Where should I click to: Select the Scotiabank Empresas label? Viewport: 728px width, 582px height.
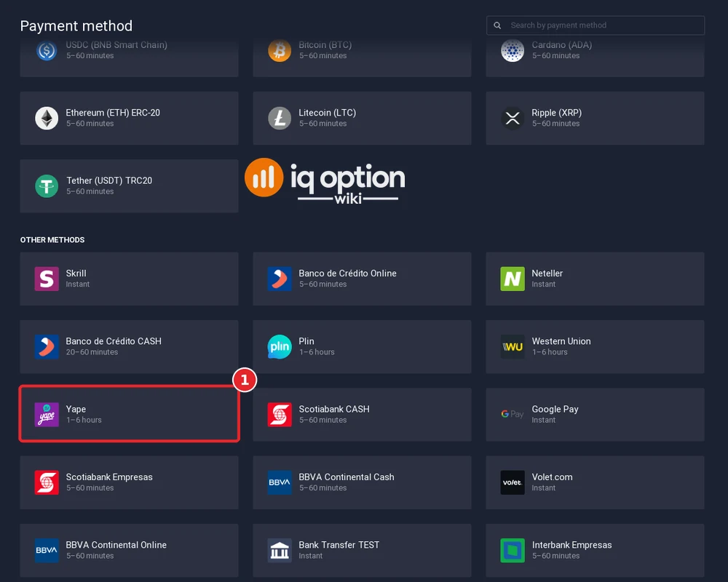109,477
